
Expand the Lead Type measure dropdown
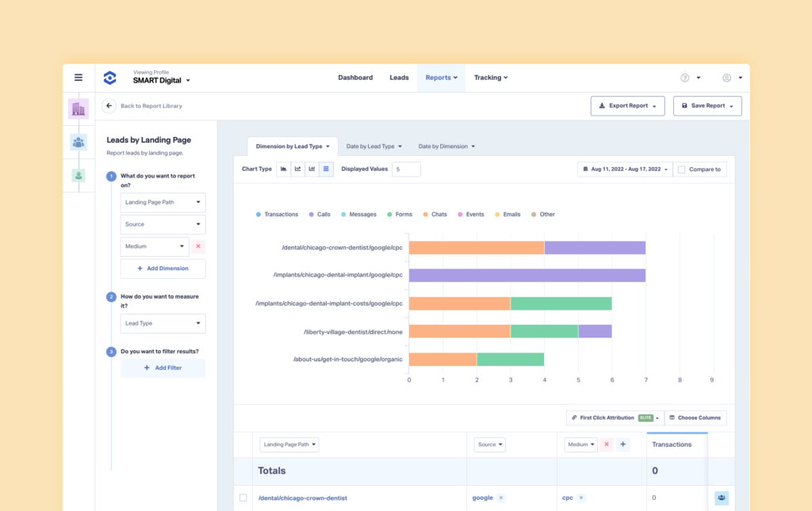pos(163,323)
